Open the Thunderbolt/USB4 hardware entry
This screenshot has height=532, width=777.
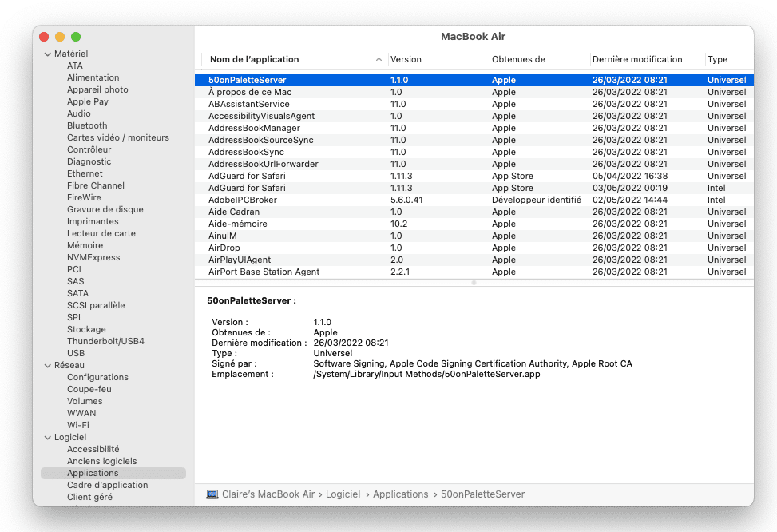click(x=105, y=341)
